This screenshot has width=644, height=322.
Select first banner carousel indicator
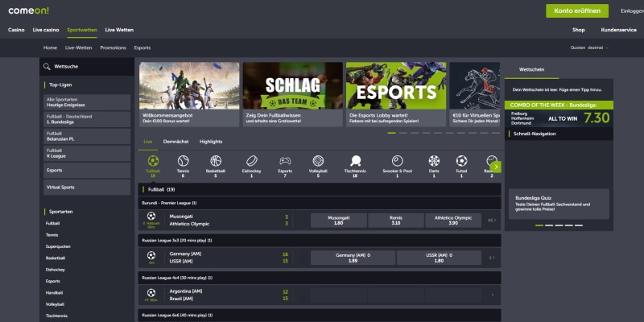click(391, 133)
